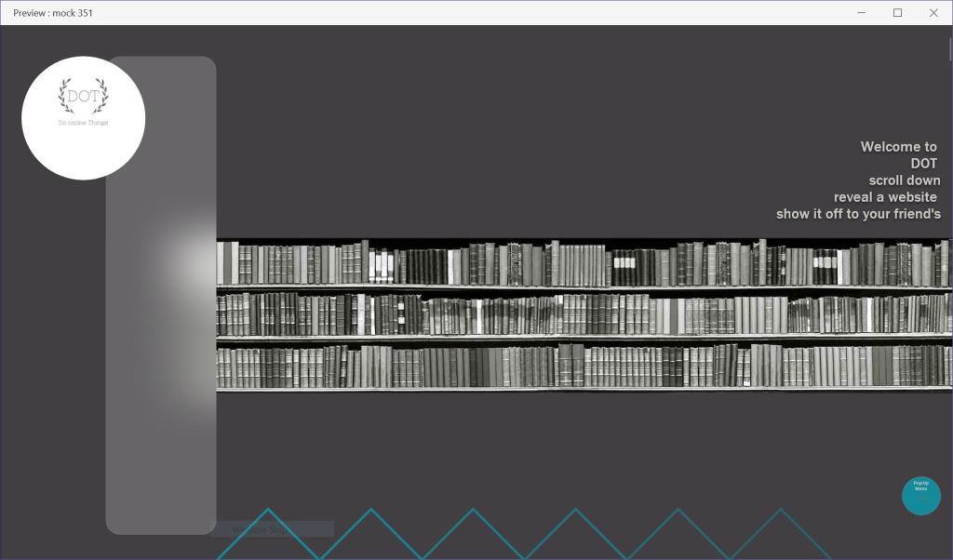The image size is (953, 560).
Task: Click the 'Welcome to' heading text
Action: coord(898,147)
